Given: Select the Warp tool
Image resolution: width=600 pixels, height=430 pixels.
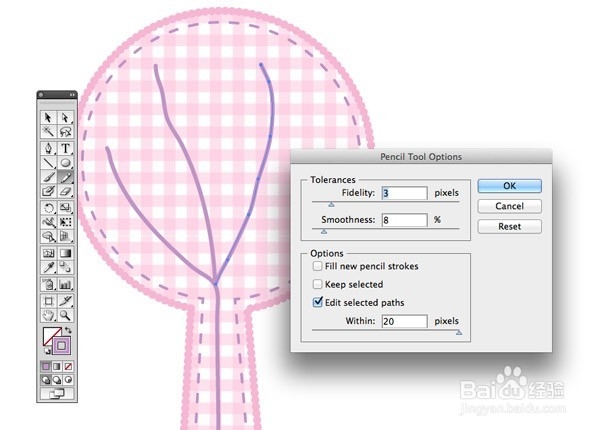Looking at the screenshot, I should 49,222.
